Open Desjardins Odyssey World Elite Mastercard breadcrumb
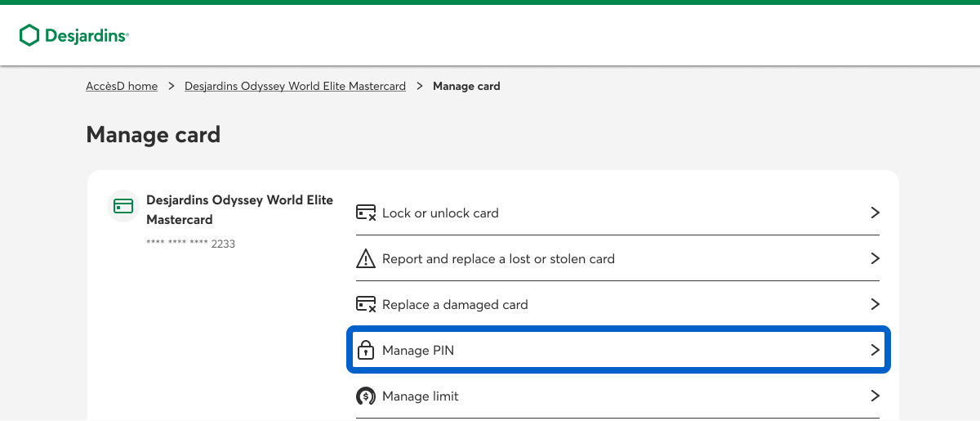Image resolution: width=980 pixels, height=421 pixels. tap(295, 86)
